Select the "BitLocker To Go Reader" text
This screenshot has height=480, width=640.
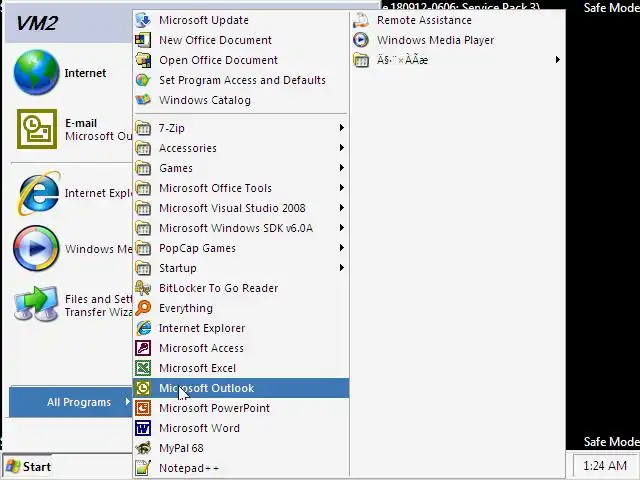218,288
